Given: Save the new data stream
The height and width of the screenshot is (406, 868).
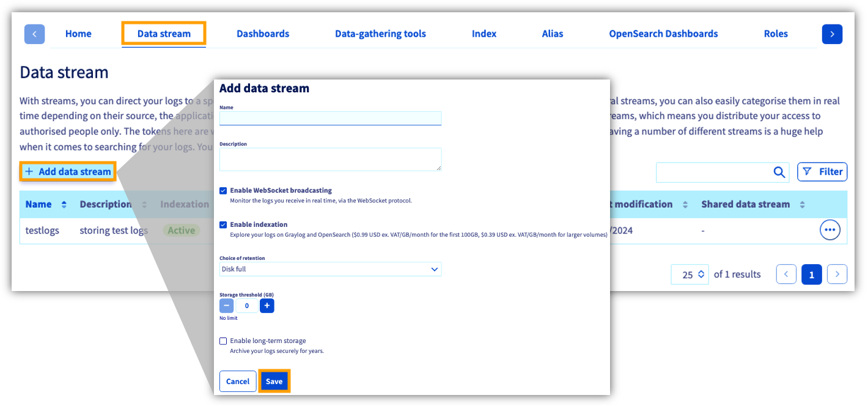Looking at the screenshot, I should click(274, 382).
